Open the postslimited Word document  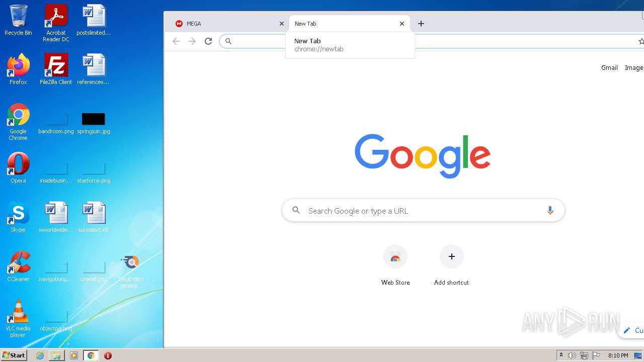click(94, 20)
